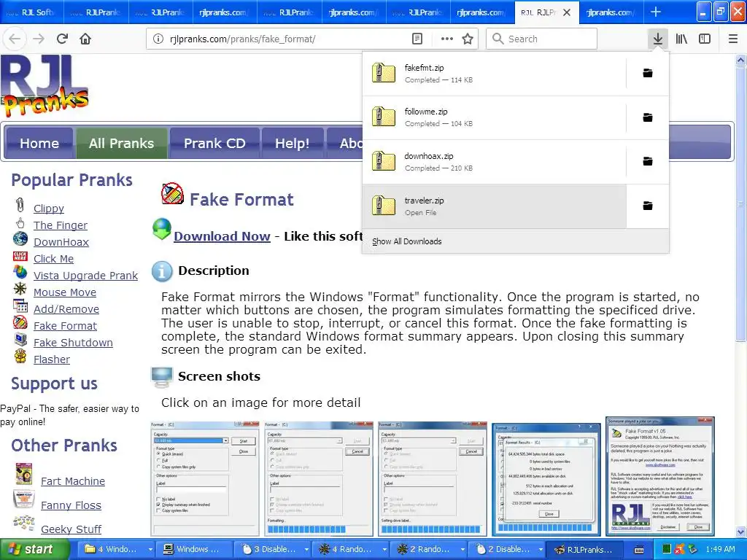Expand the '2 Rando...' taskbar group arrow
Screen dimensions: 747x560
pyautogui.click(x=462, y=550)
